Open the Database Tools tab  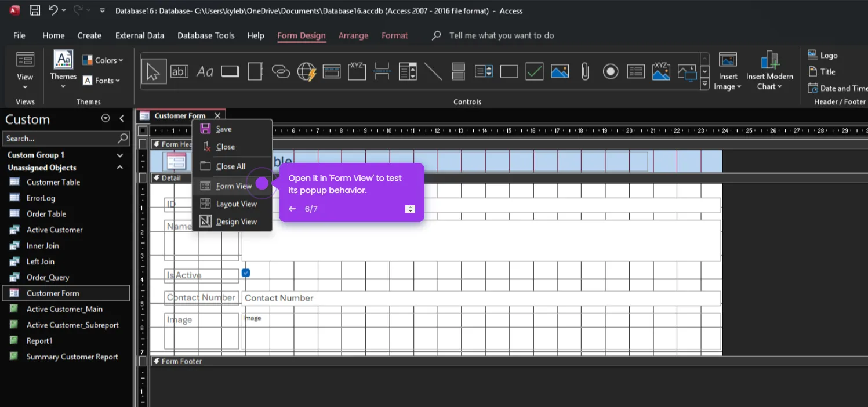tap(206, 35)
